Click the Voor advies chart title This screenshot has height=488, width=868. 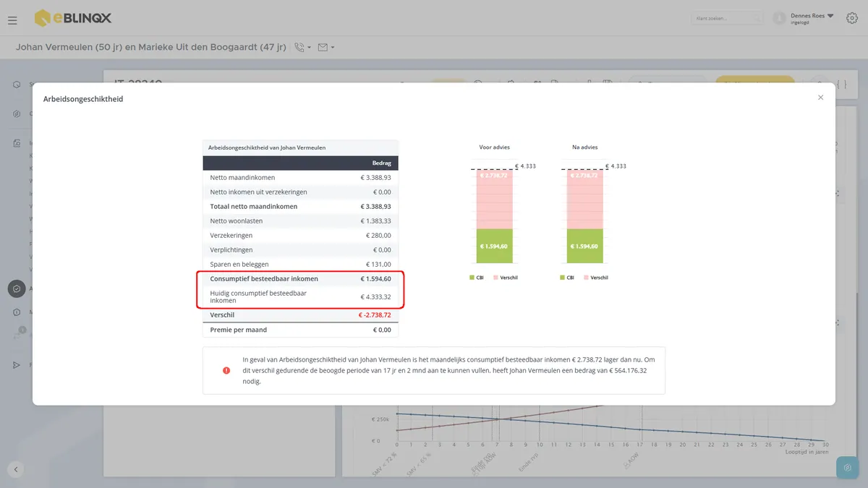click(x=495, y=147)
